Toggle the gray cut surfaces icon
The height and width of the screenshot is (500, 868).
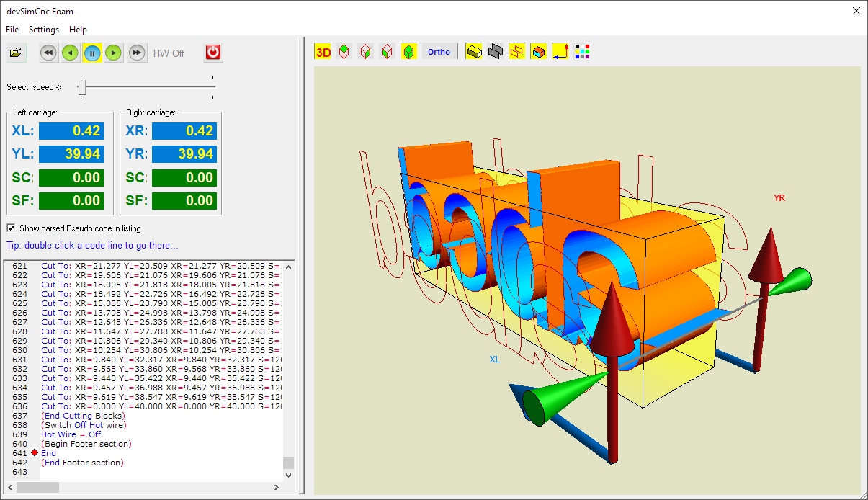496,51
